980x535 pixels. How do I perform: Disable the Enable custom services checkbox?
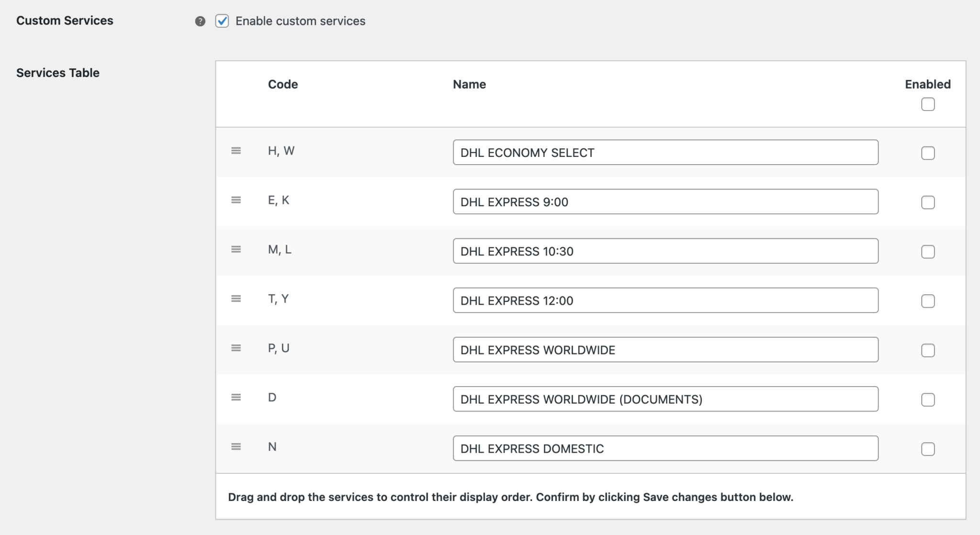[222, 21]
